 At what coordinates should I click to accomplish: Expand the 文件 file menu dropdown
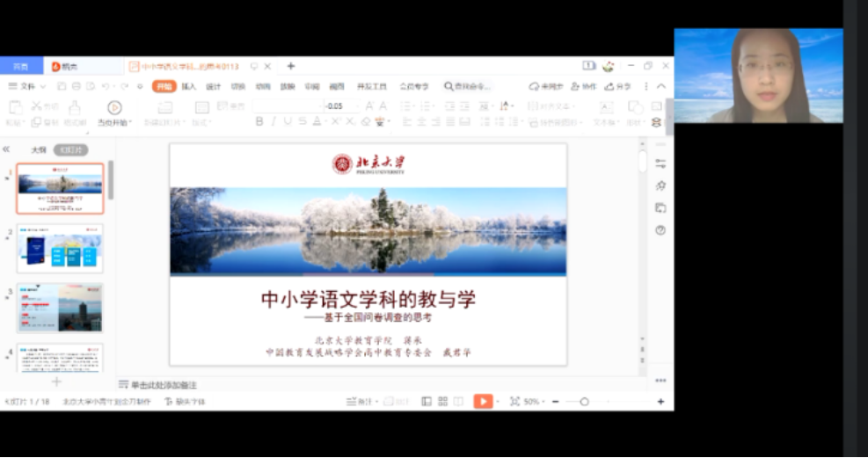[26, 86]
